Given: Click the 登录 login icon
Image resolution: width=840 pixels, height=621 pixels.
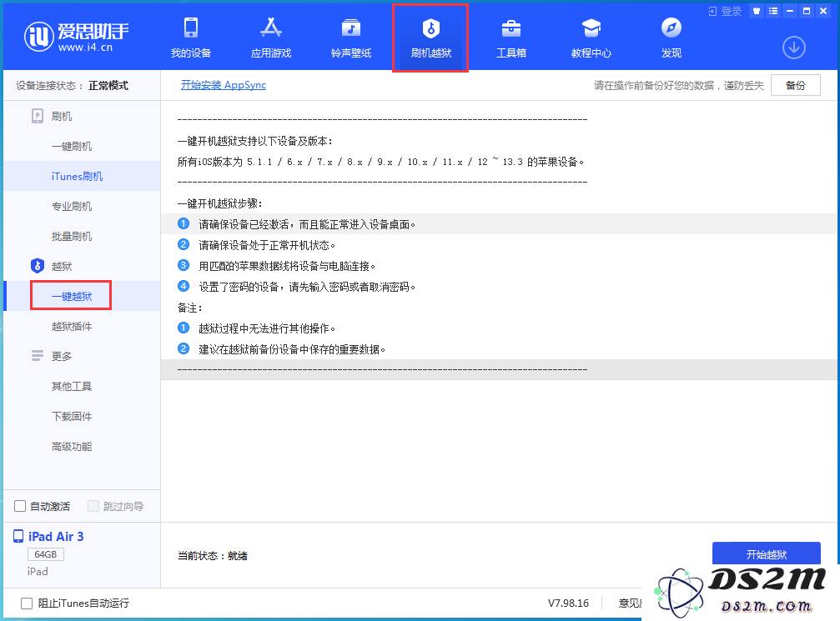Looking at the screenshot, I should coord(712,11).
